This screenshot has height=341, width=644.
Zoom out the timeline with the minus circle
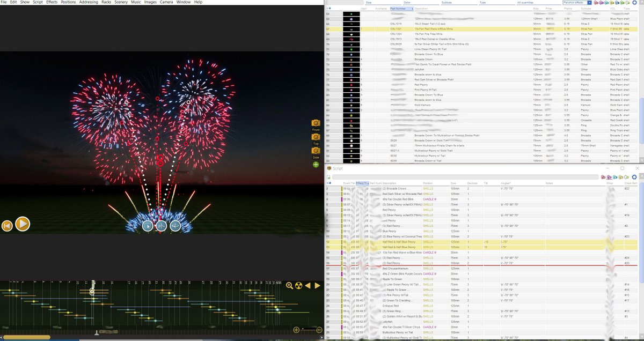319,330
